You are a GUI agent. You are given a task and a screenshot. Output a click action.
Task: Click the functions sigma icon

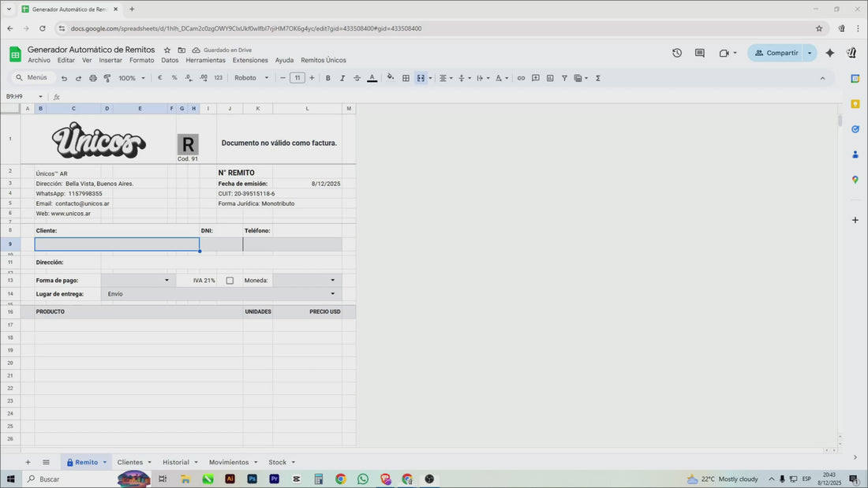(x=597, y=78)
